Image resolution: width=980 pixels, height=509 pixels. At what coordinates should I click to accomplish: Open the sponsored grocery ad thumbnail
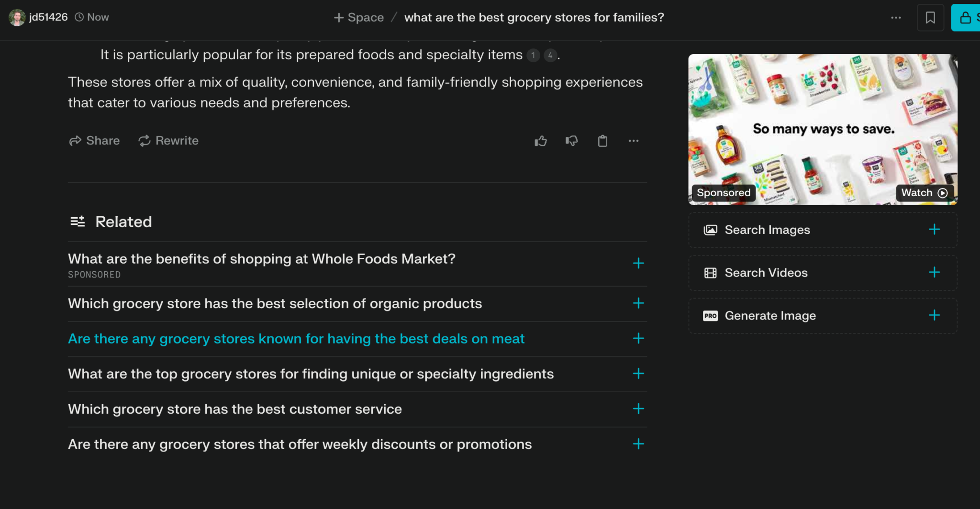click(823, 130)
